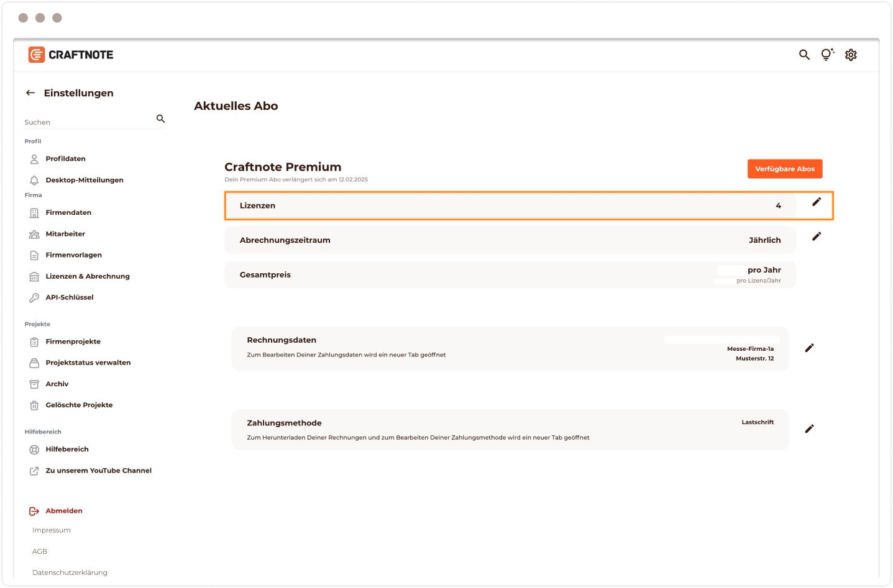
Task: Click the Lizenzen count value 4
Action: pyautogui.click(x=778, y=206)
